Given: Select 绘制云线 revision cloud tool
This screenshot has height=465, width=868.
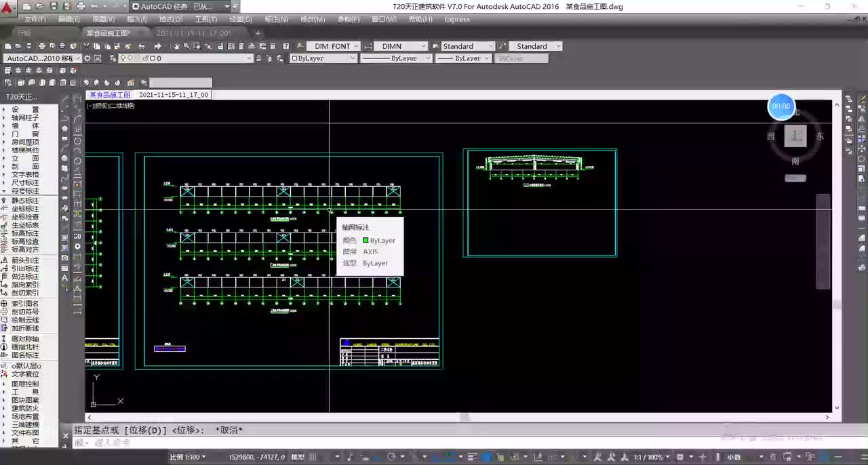Looking at the screenshot, I should pos(24,320).
